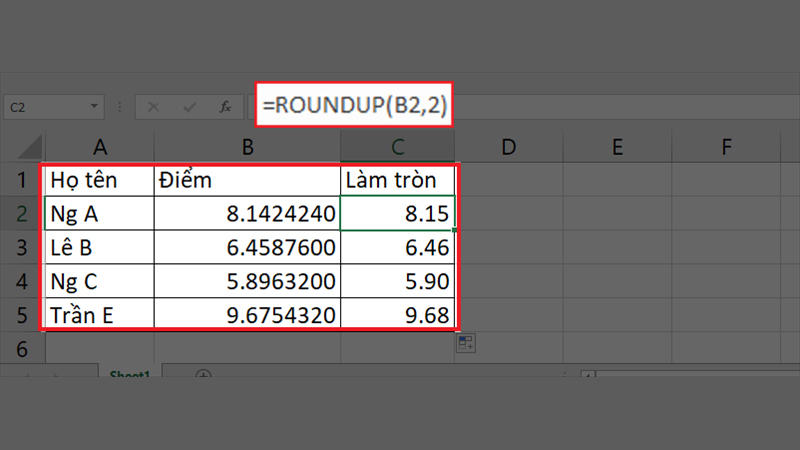The image size is (800, 450).
Task: Click the score cell 8.1424240
Action: coord(247,213)
